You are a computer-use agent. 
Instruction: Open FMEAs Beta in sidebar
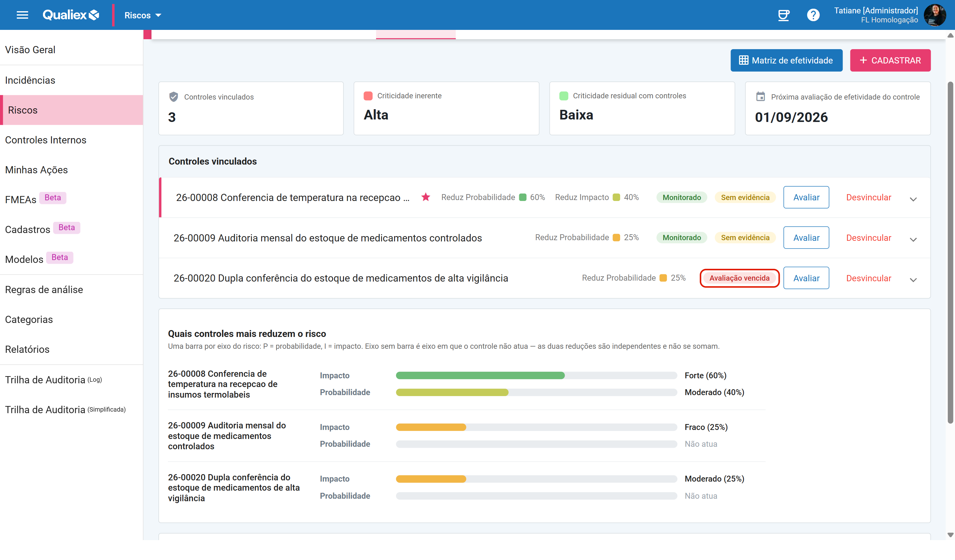(72, 199)
